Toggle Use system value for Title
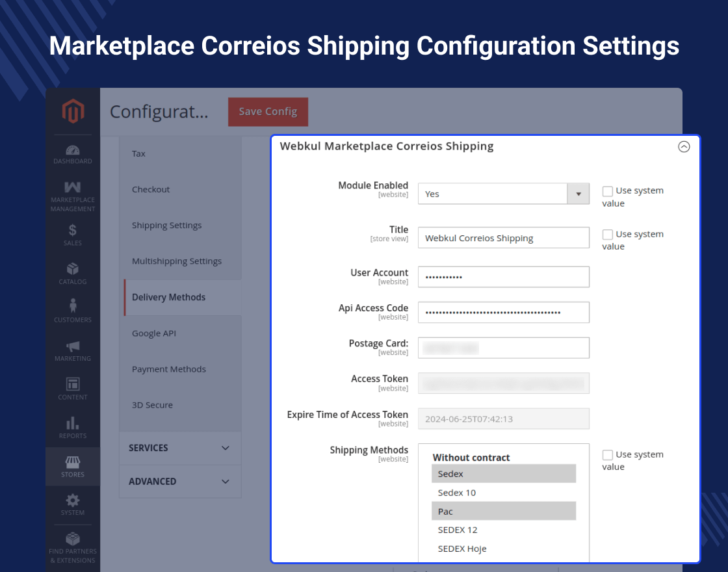 tap(607, 235)
